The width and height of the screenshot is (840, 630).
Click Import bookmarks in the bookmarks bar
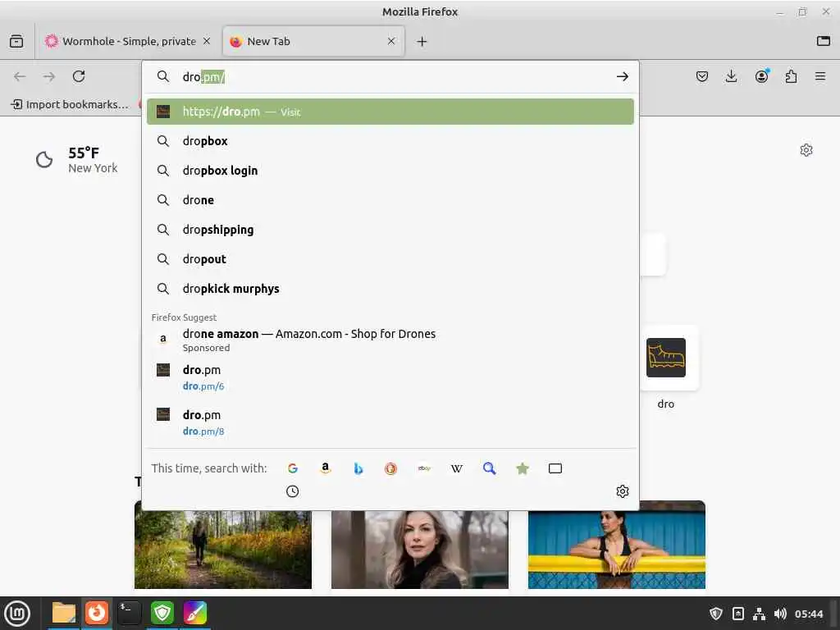point(71,104)
